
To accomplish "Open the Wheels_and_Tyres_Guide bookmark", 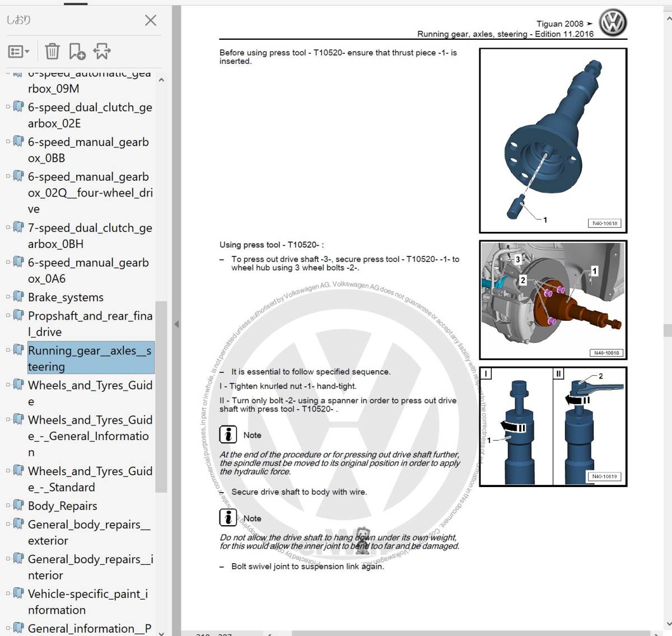I will click(90, 393).
